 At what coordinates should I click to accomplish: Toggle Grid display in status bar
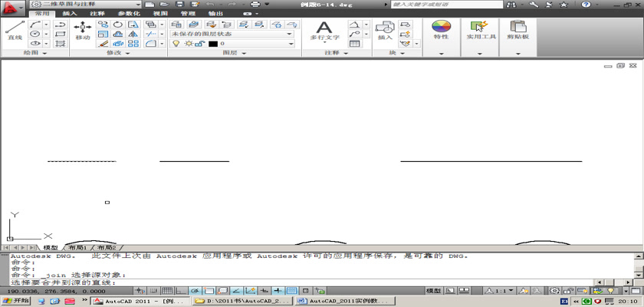[x=167, y=291]
